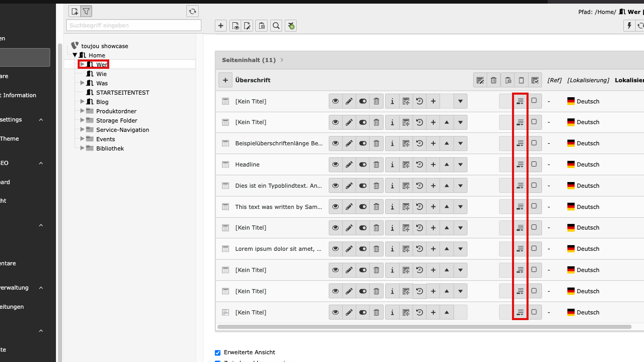Create a new page in tree toolbar

click(75, 11)
